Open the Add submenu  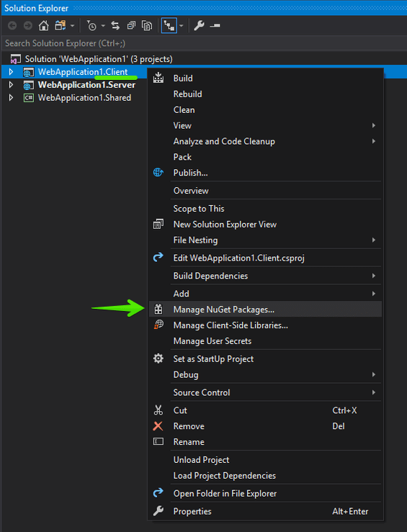(265, 294)
